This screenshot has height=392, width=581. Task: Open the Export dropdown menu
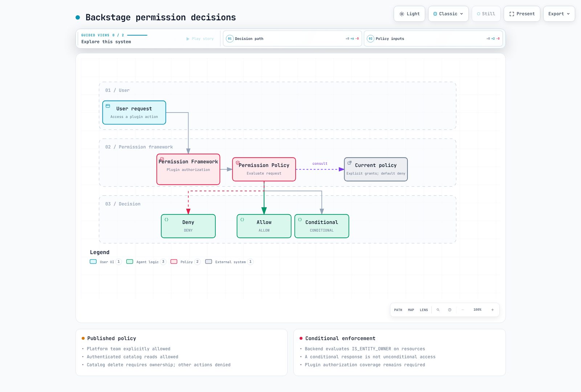[559, 14]
